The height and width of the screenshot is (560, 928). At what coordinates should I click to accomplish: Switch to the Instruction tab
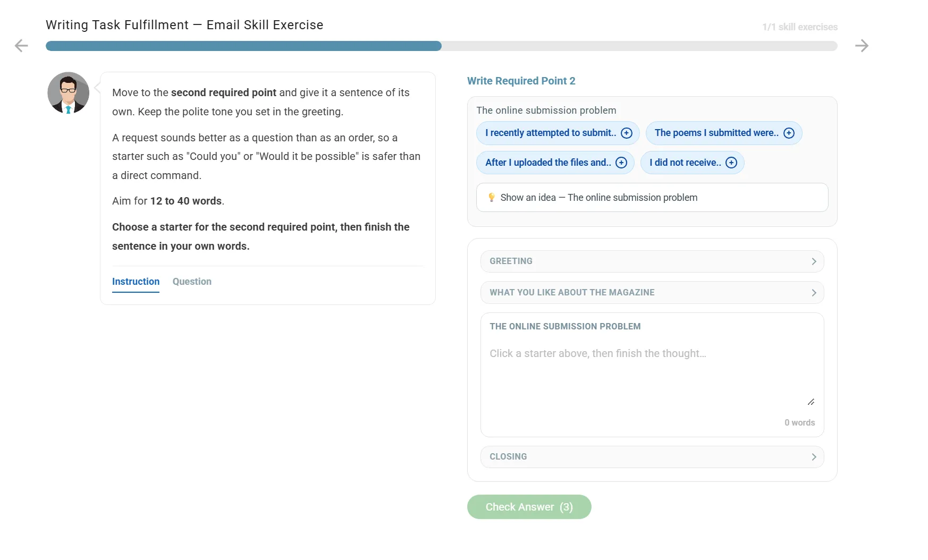136,282
